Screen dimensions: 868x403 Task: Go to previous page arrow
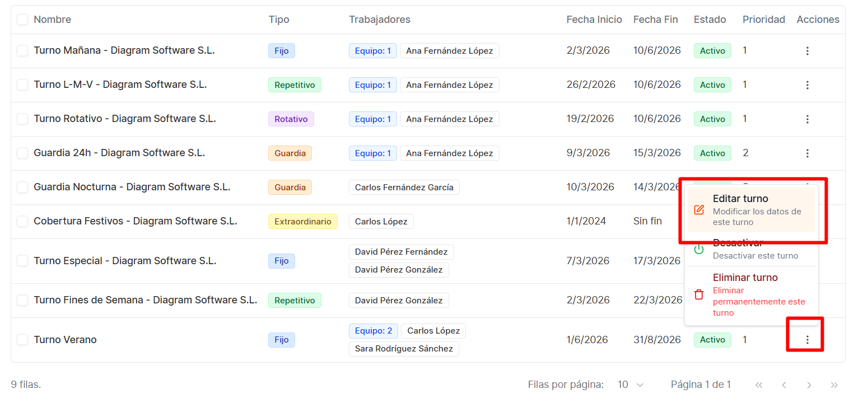coord(784,385)
